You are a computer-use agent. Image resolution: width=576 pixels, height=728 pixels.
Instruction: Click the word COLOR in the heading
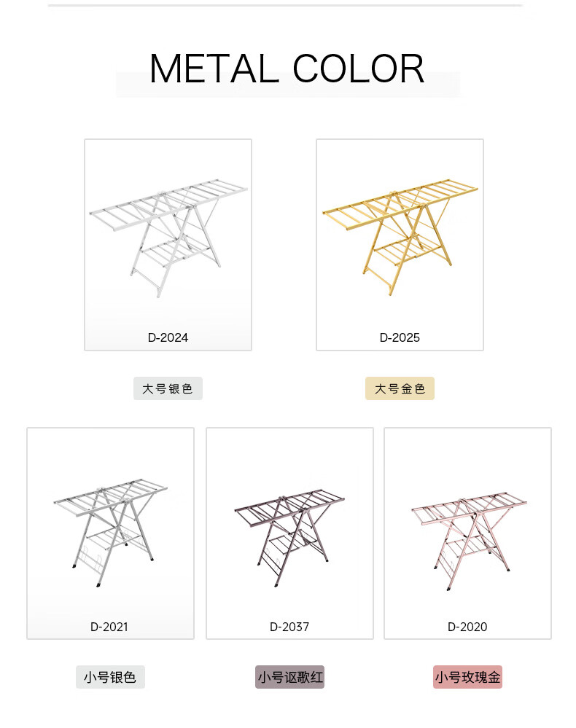(x=359, y=69)
